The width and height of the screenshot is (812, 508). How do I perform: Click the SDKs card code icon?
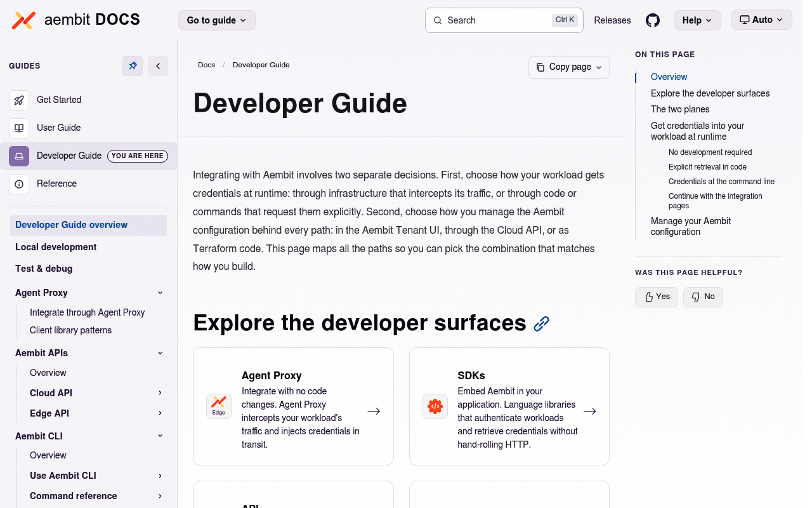[435, 406]
